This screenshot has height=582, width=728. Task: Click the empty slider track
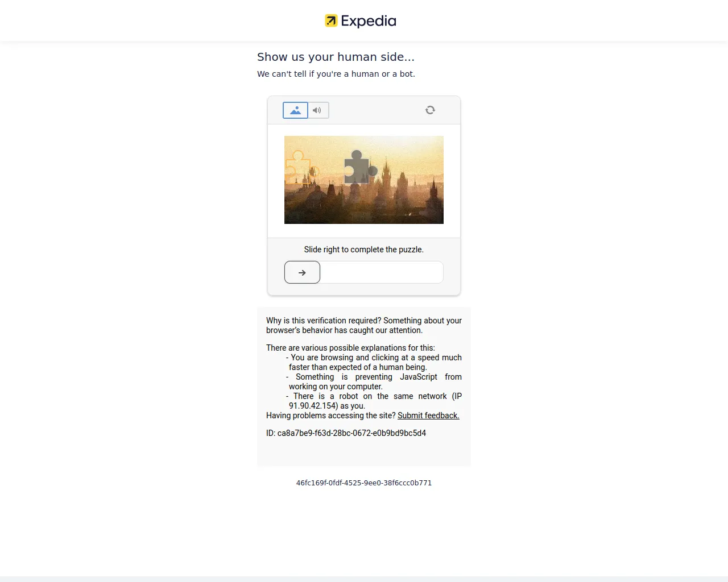[382, 272]
